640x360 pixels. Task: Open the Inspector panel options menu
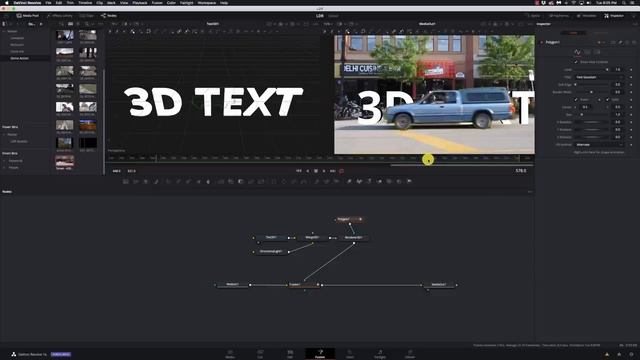[x=635, y=24]
